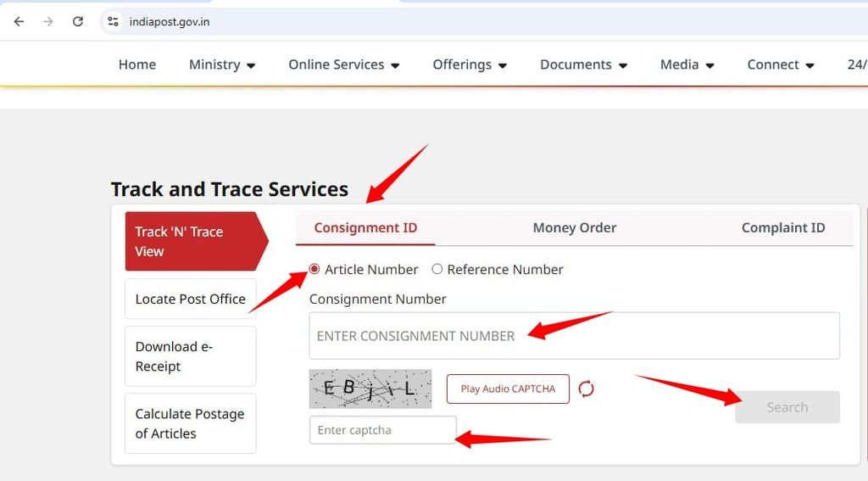Expand the Documents dropdown menu
868x481 pixels.
pyautogui.click(x=583, y=64)
